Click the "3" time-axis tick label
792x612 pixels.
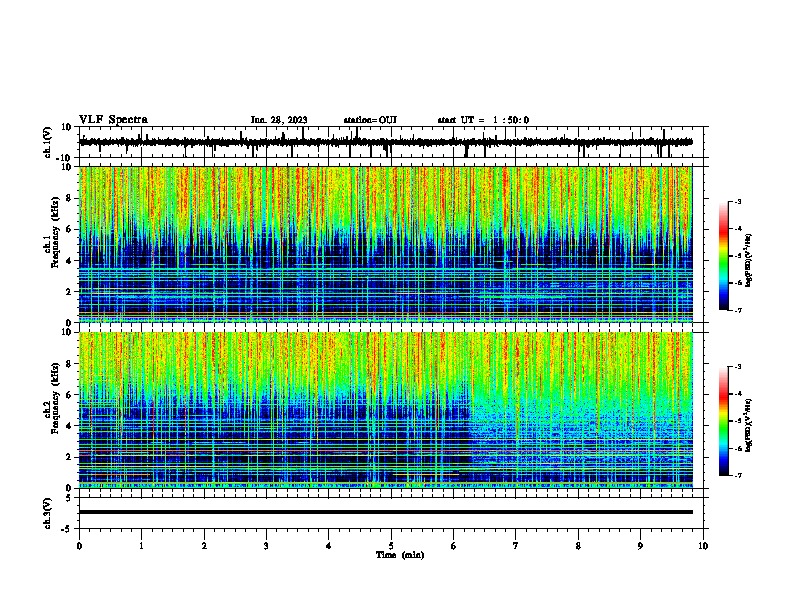click(266, 546)
